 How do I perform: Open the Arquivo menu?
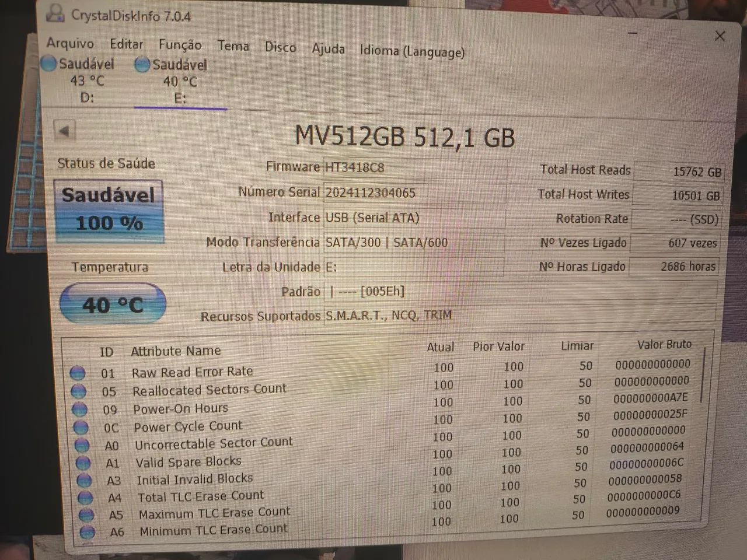(x=70, y=43)
